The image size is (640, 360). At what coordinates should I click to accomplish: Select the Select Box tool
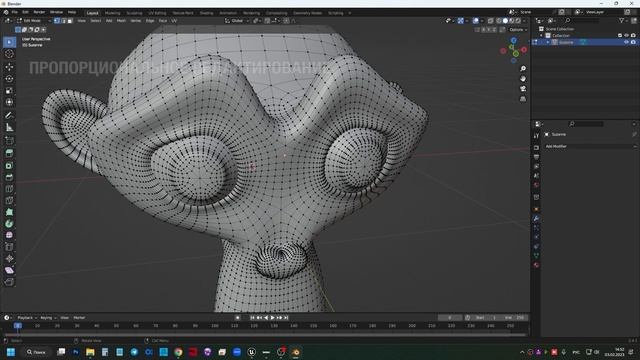[x=9, y=42]
